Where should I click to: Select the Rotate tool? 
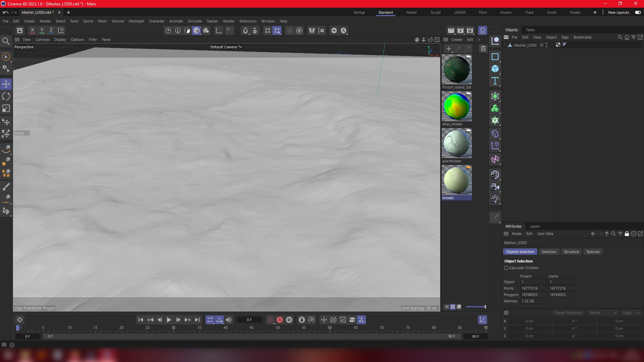pyautogui.click(x=6, y=97)
